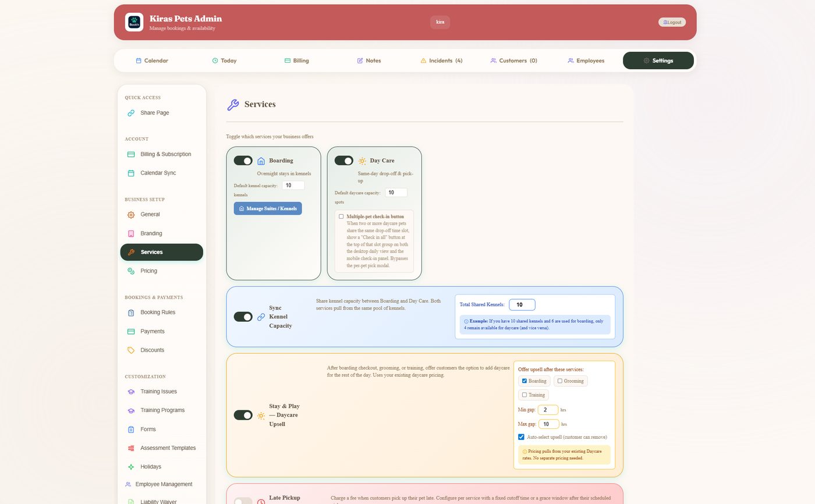Click the calendar icon in the Calendar tab
This screenshot has height=504, width=815.
coord(139,61)
